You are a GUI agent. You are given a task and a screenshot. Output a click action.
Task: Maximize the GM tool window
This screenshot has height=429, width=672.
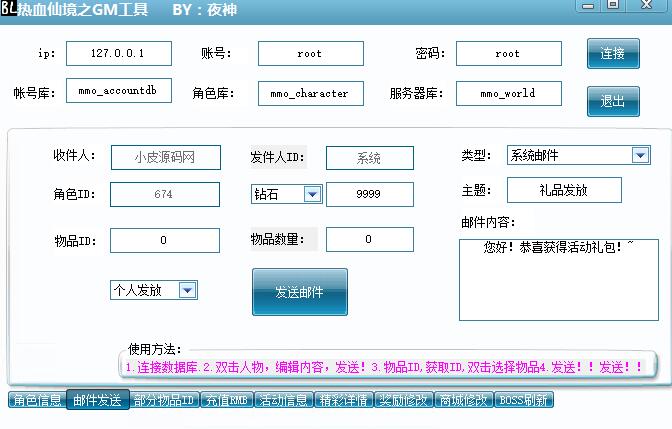[x=613, y=5]
